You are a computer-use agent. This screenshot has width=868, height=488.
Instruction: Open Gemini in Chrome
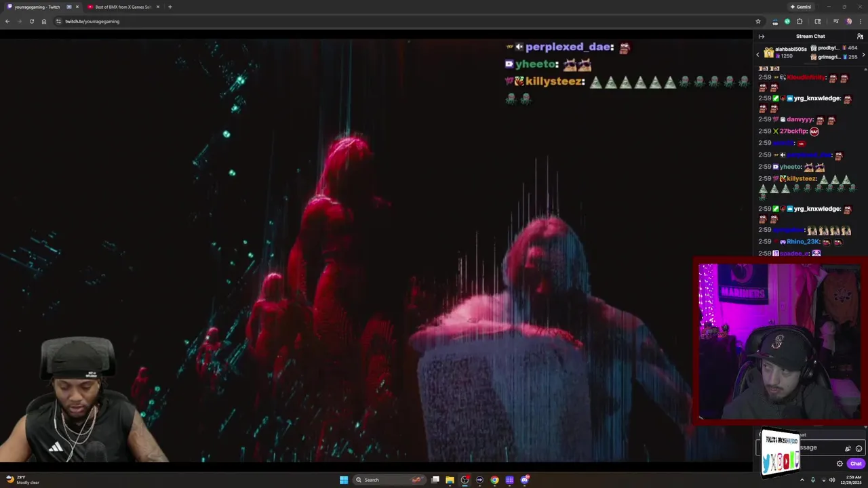pos(801,7)
